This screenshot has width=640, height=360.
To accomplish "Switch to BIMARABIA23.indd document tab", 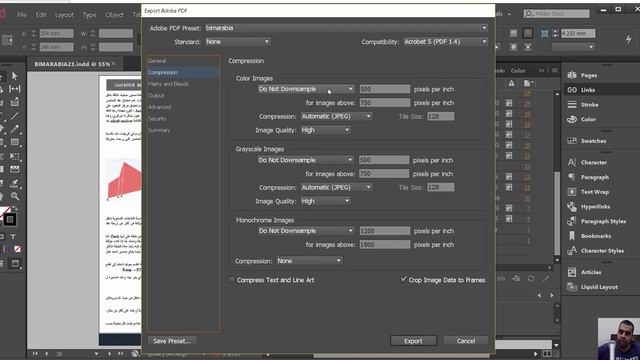I will 73,64.
